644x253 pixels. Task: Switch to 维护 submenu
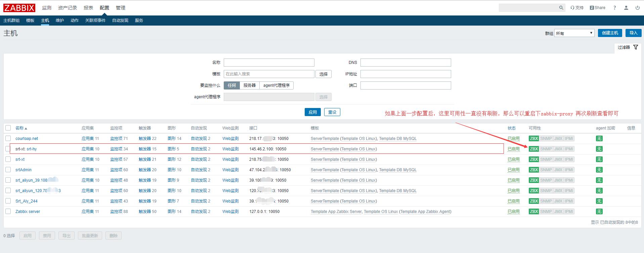click(60, 21)
